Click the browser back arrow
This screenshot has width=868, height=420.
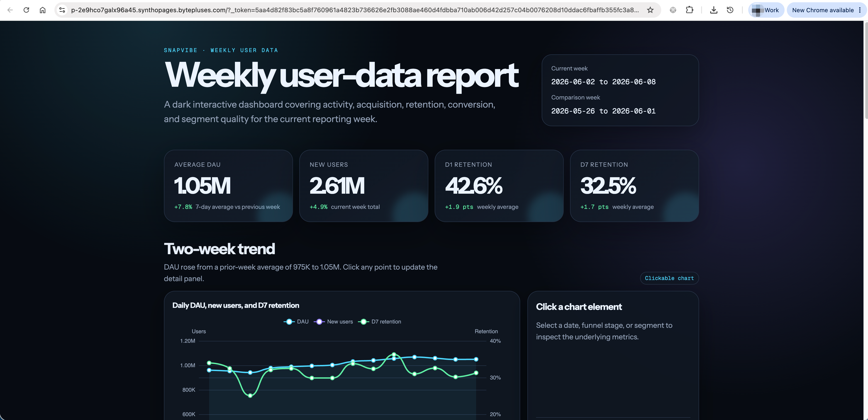[10, 10]
